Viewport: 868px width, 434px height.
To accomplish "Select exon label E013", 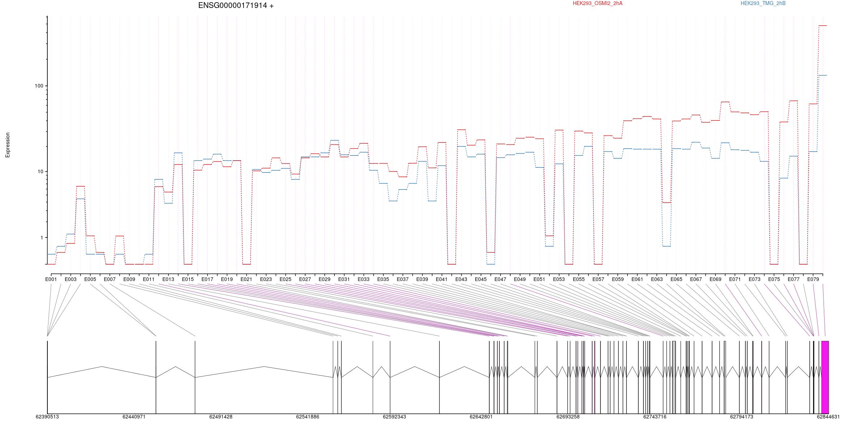I will [168, 279].
